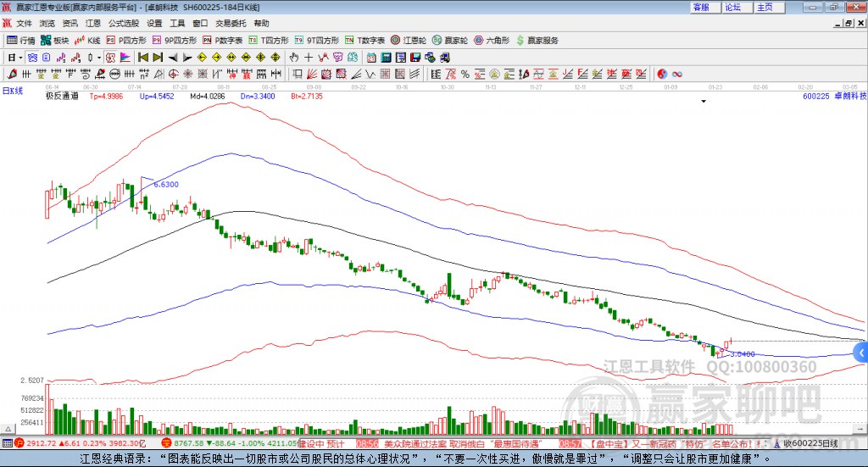Launch the 江恩轮 Gann wheel
Screen dimensions: 868x467
tap(409, 41)
